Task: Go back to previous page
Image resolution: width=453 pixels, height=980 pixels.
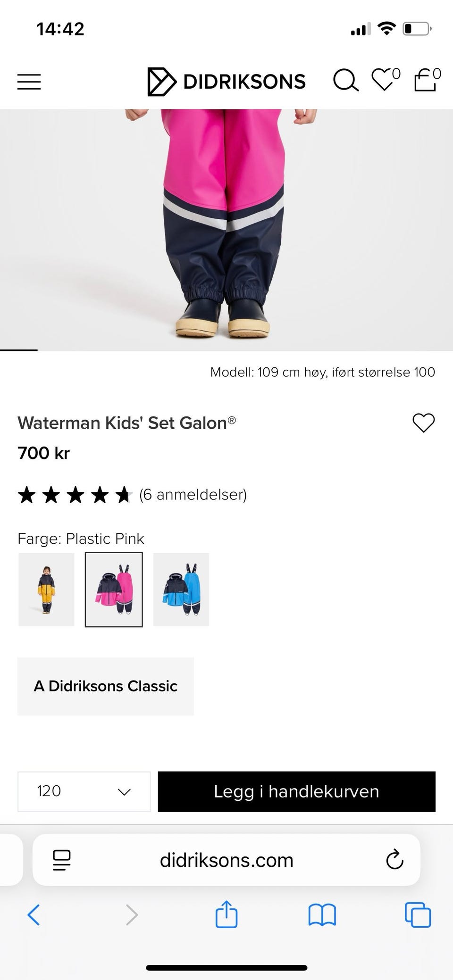Action: tap(34, 915)
